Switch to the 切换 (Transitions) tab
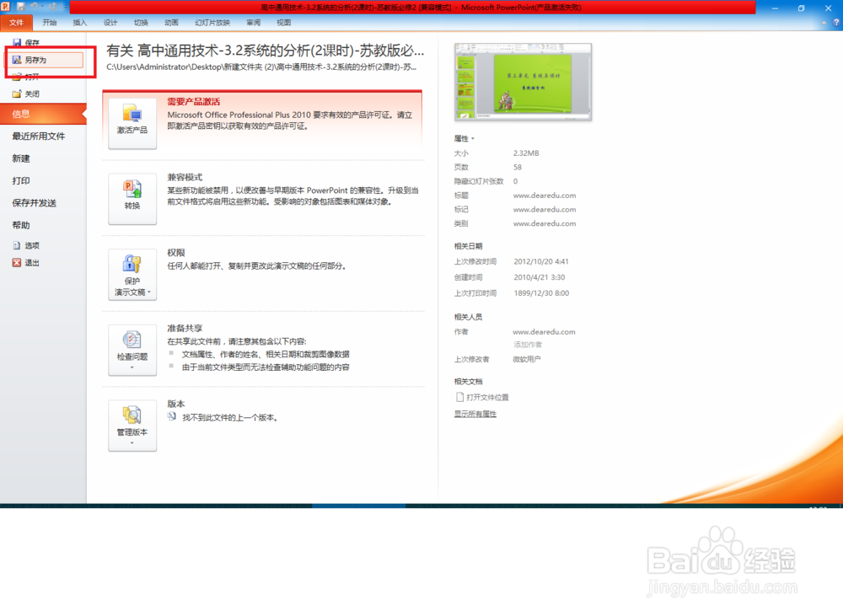This screenshot has width=843, height=616. [141, 23]
